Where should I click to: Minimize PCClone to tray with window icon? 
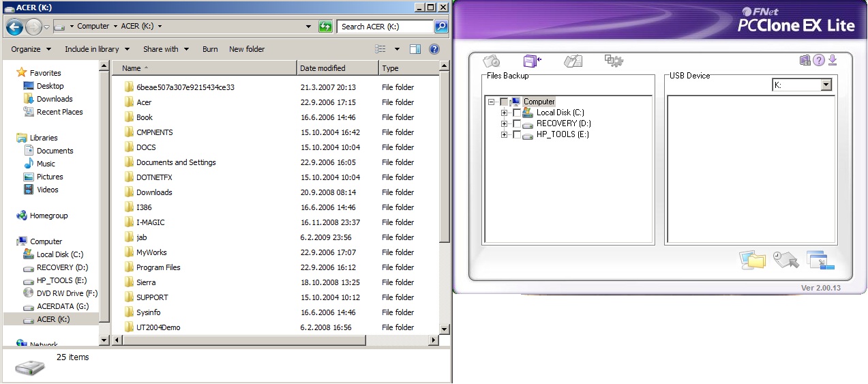pos(820,260)
